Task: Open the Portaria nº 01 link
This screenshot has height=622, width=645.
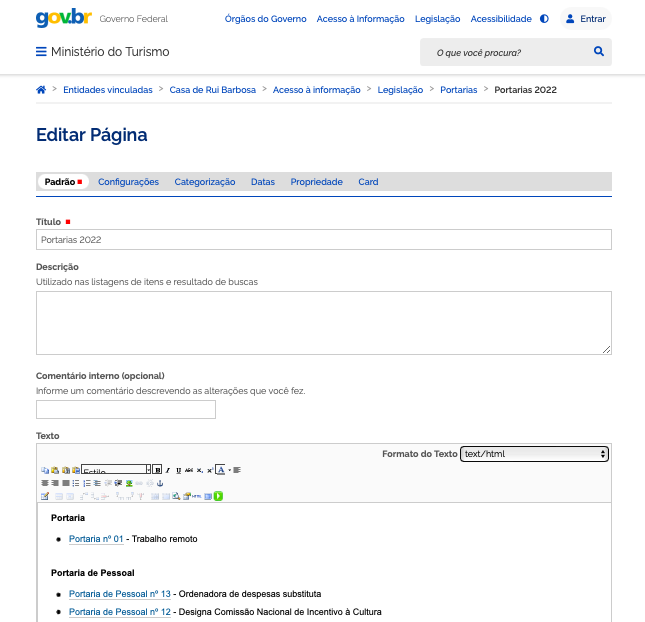Action: coord(96,539)
